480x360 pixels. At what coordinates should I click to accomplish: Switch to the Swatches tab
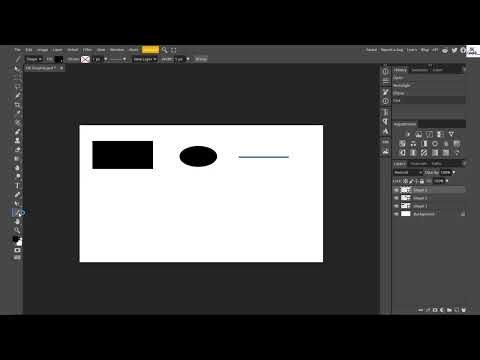point(419,70)
